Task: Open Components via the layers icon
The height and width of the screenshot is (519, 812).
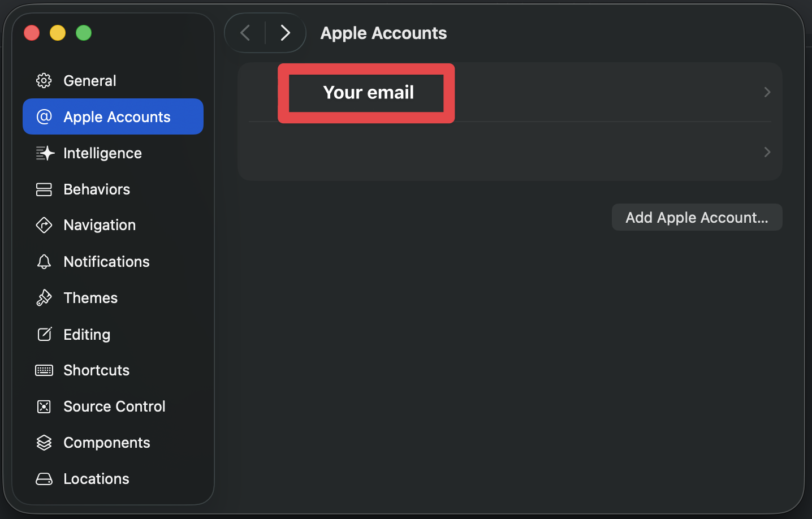Action: 44,443
